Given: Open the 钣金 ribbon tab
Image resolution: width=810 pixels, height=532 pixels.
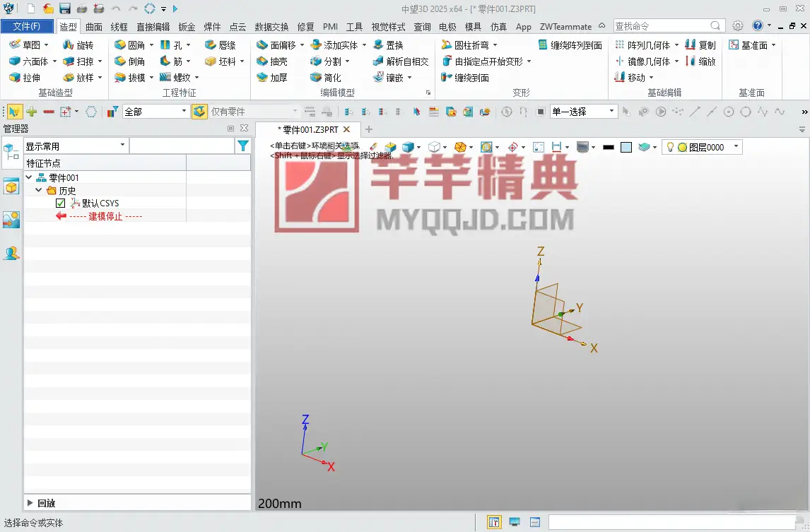Looking at the screenshot, I should point(187,27).
